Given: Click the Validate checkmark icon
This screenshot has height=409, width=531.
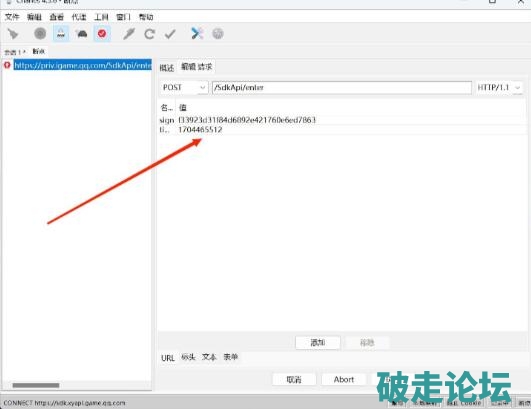Looking at the screenshot, I should tap(170, 34).
